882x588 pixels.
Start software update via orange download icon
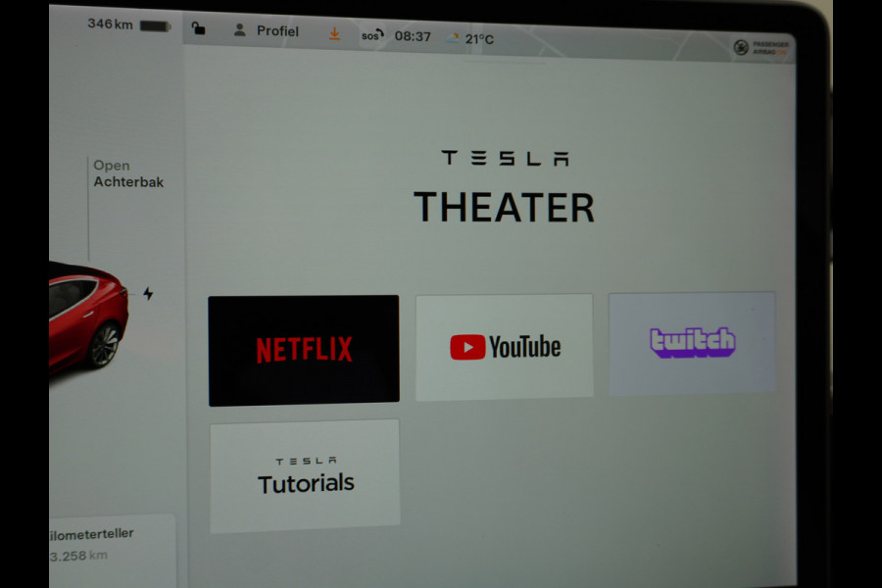click(x=333, y=32)
